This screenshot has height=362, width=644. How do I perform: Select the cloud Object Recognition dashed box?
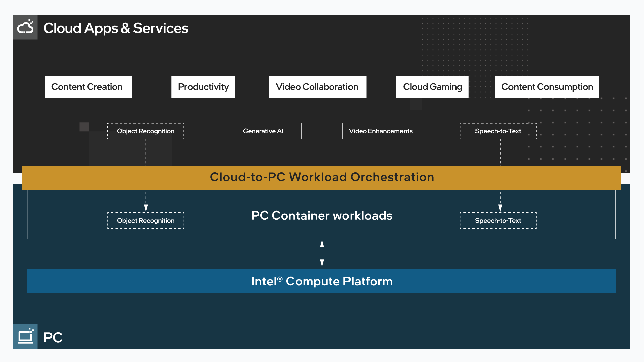click(146, 131)
